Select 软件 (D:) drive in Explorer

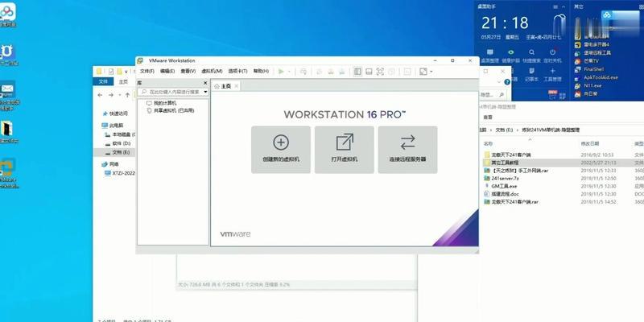pyautogui.click(x=117, y=143)
